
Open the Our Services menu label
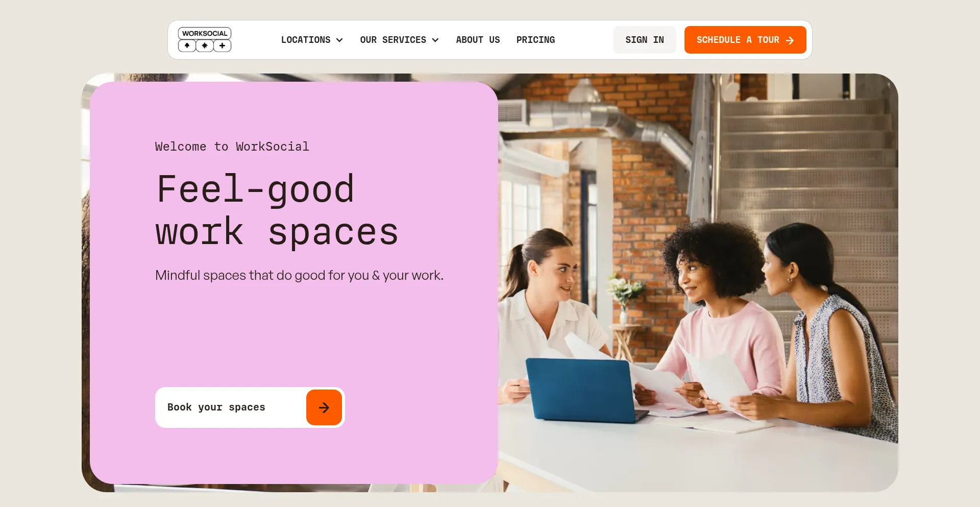click(393, 40)
